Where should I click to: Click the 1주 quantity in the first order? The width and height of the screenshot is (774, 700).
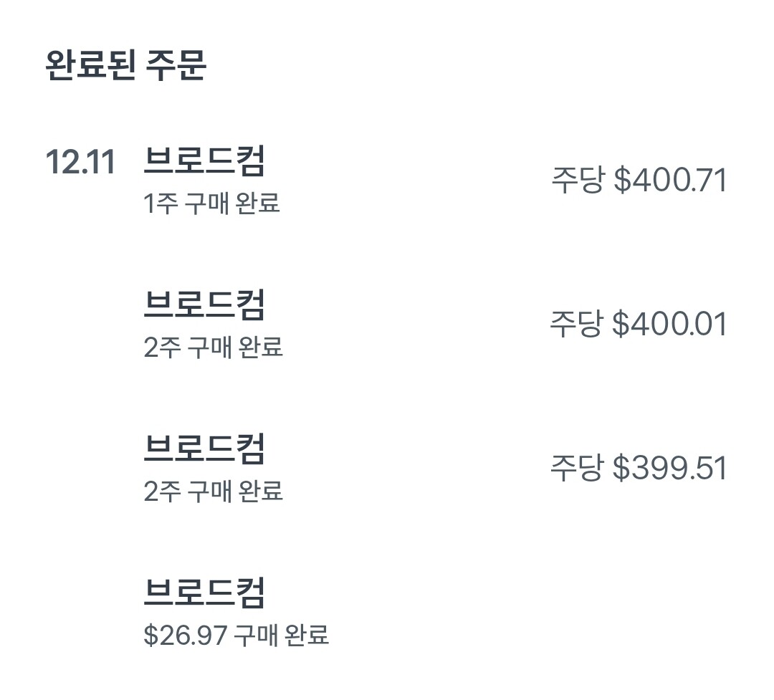pyautogui.click(x=160, y=204)
